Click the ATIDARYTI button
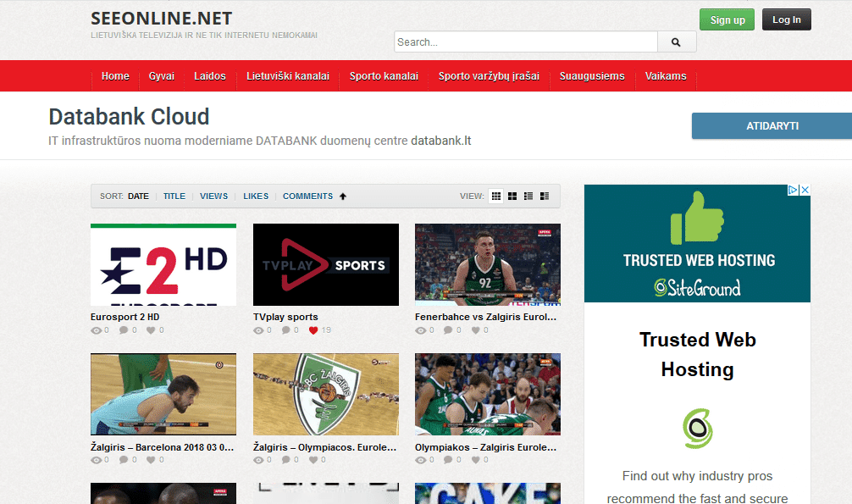 click(772, 126)
